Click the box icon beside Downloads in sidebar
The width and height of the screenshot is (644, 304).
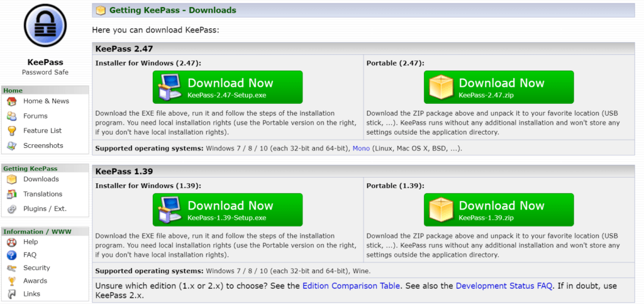pyautogui.click(x=12, y=179)
